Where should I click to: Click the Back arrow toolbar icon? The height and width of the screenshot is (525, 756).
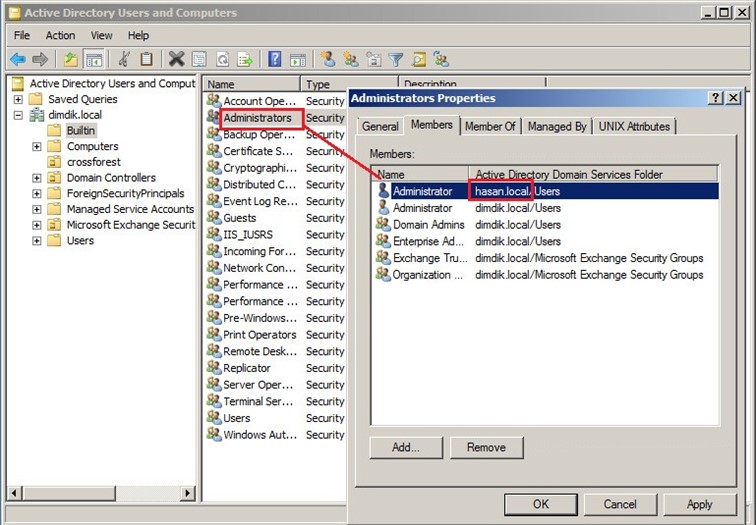18,59
